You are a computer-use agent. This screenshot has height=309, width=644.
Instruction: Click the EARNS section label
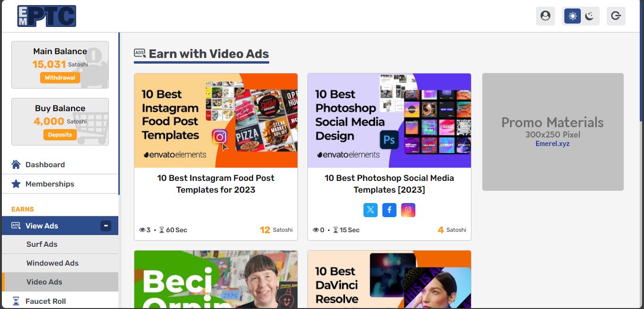click(23, 209)
